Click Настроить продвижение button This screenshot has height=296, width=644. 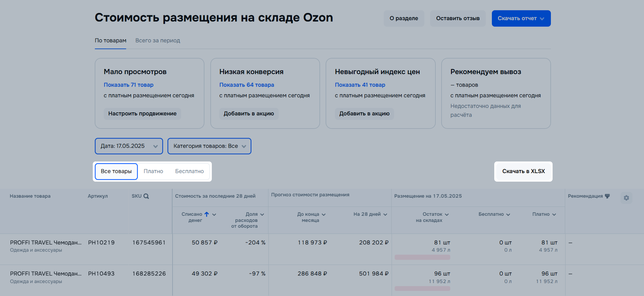tap(142, 114)
